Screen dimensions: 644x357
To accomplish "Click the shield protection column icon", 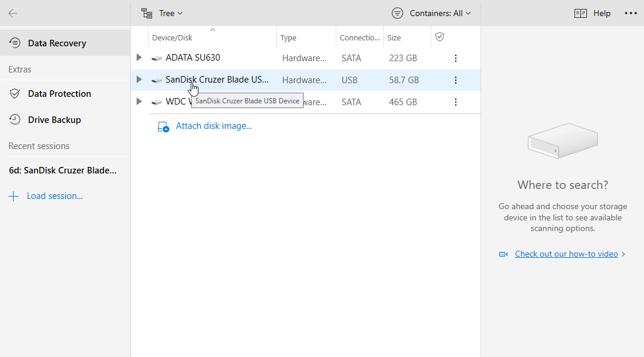I will click(440, 37).
